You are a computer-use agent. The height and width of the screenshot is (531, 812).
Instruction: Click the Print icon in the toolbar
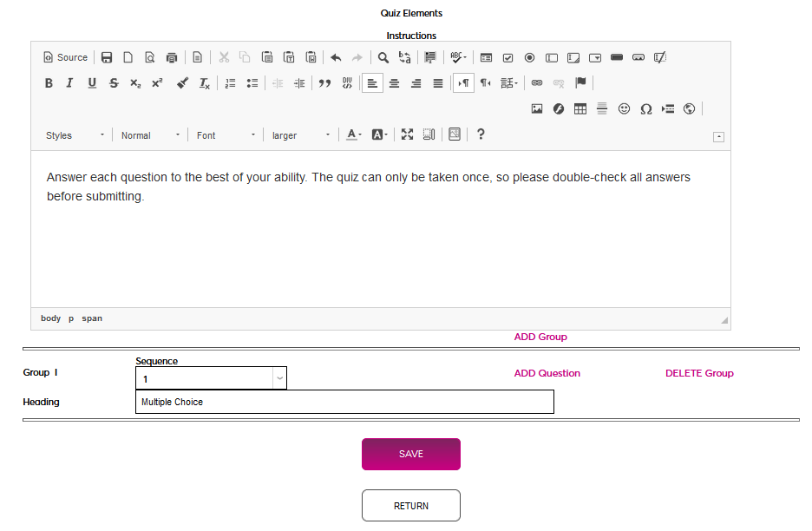pyautogui.click(x=172, y=58)
